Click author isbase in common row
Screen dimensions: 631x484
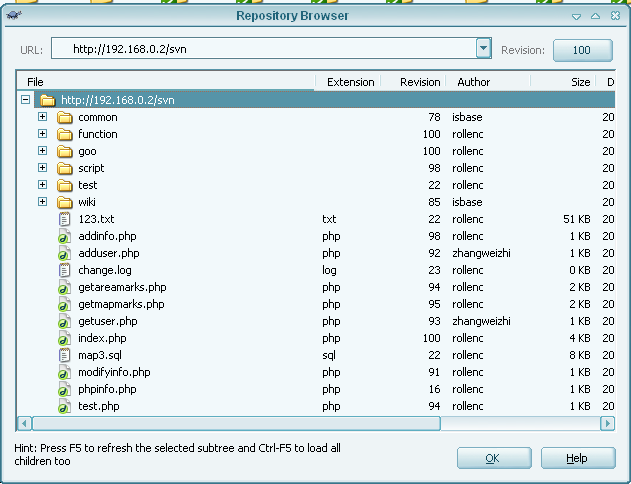(x=467, y=117)
